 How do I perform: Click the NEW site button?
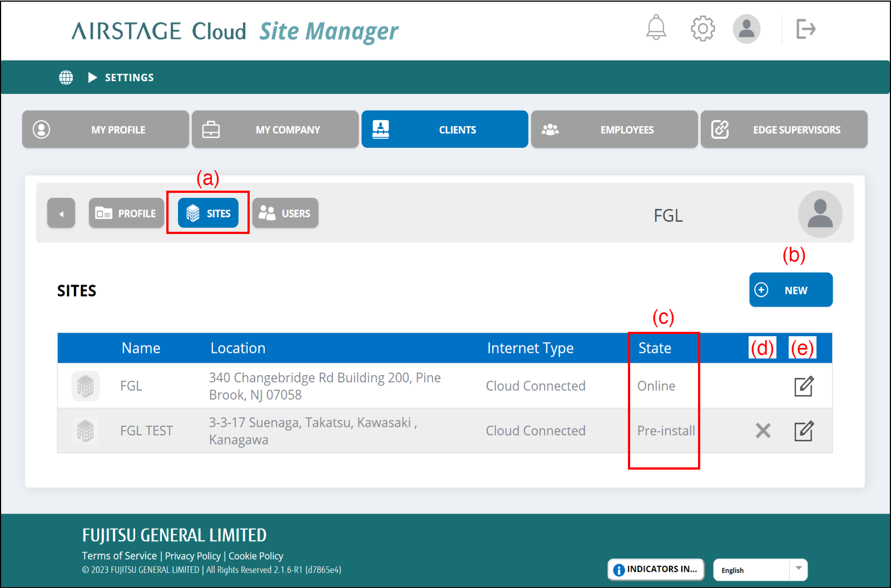(790, 290)
